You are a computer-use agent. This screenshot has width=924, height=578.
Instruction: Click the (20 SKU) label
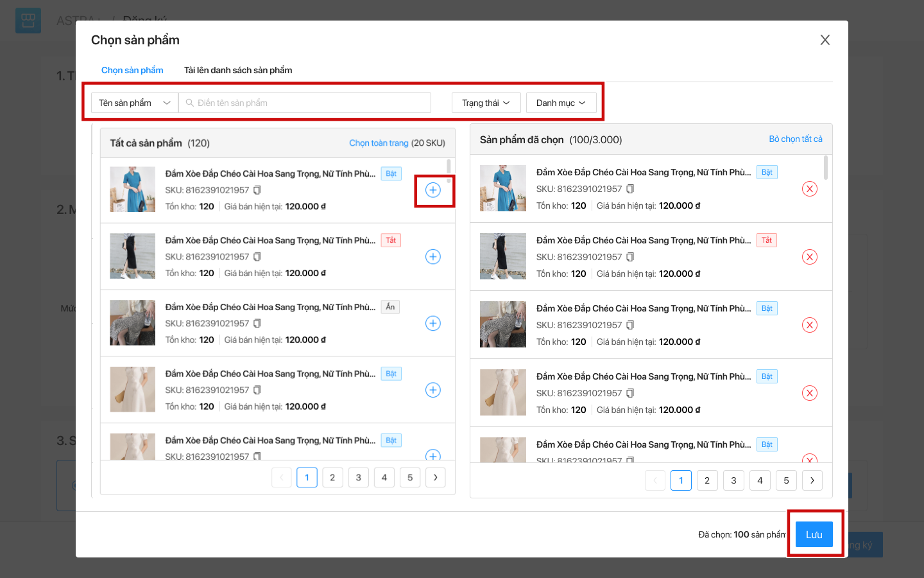click(x=428, y=143)
